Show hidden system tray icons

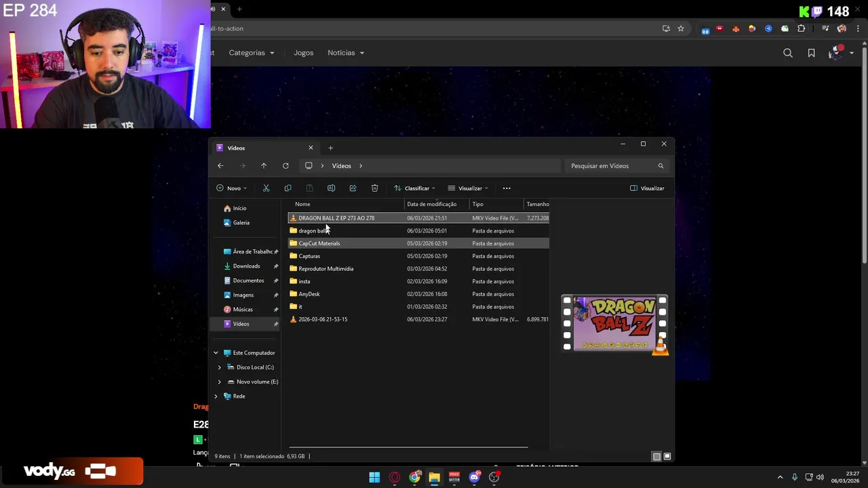pyautogui.click(x=780, y=477)
